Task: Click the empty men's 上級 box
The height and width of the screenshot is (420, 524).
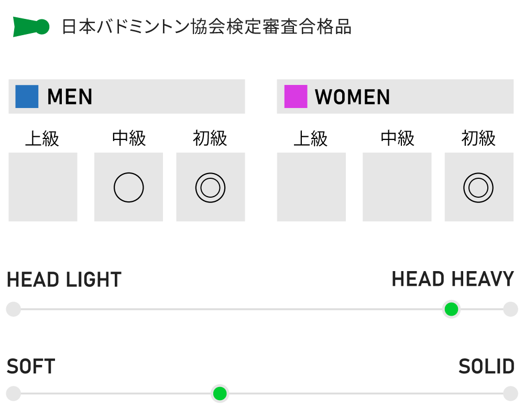Action: click(43, 187)
